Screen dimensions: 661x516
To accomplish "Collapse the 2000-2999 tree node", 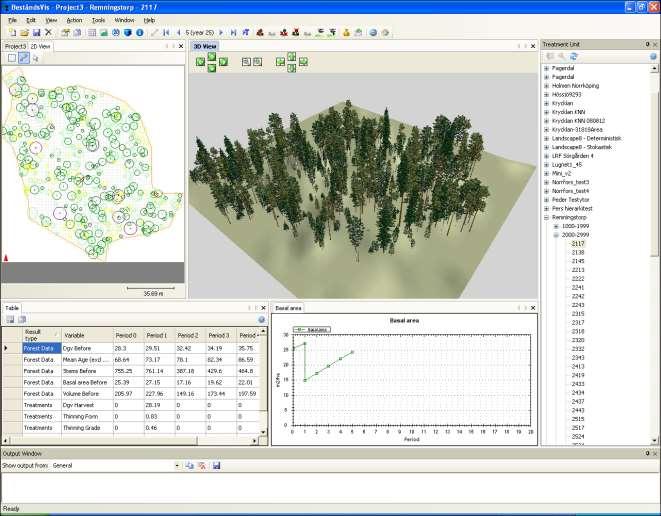I will click(x=556, y=235).
